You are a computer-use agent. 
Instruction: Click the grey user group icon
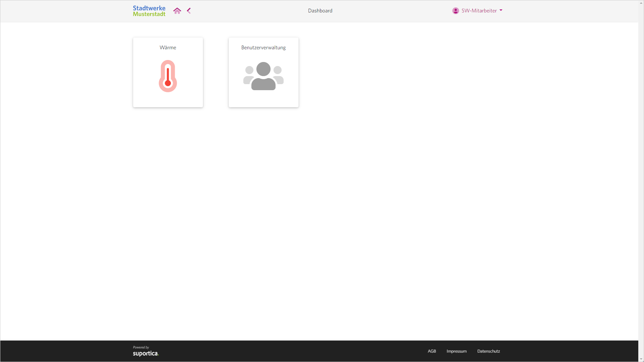pos(263,76)
